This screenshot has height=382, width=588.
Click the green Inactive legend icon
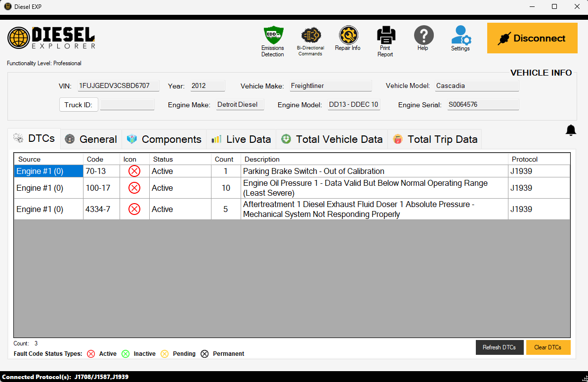point(126,354)
